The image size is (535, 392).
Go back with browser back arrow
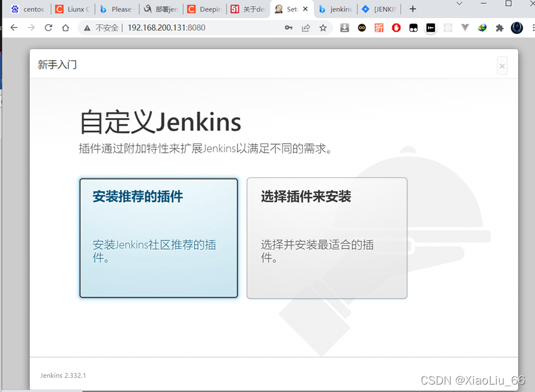[x=14, y=28]
